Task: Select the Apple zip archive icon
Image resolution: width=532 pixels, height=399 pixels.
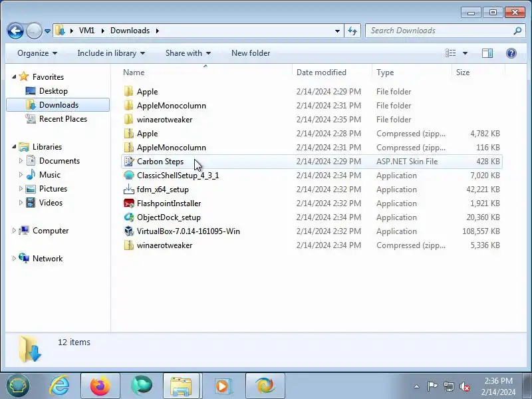Action: tap(128, 134)
